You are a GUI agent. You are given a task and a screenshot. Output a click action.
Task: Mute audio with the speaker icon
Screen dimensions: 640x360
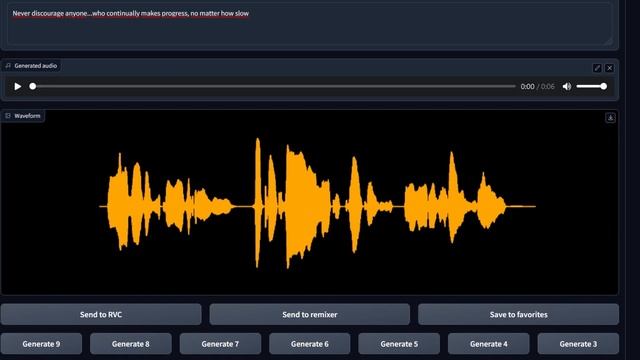567,87
